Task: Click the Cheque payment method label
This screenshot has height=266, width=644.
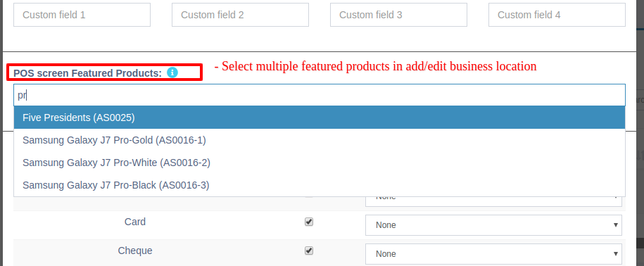Action: (x=135, y=251)
